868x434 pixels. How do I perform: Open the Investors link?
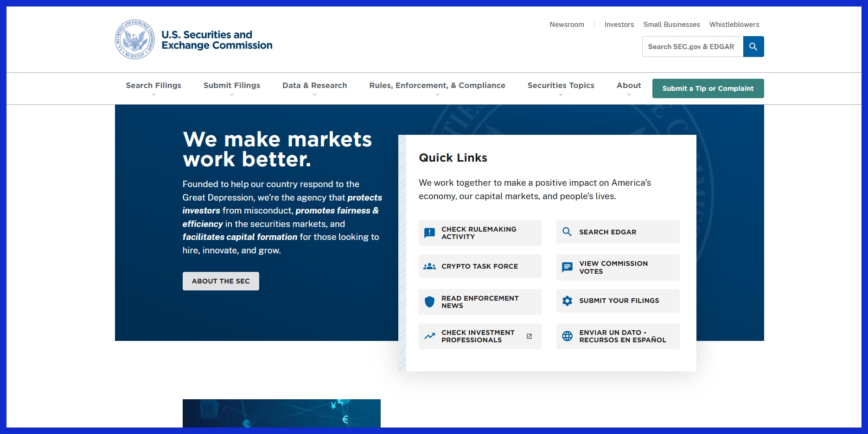[x=619, y=25]
